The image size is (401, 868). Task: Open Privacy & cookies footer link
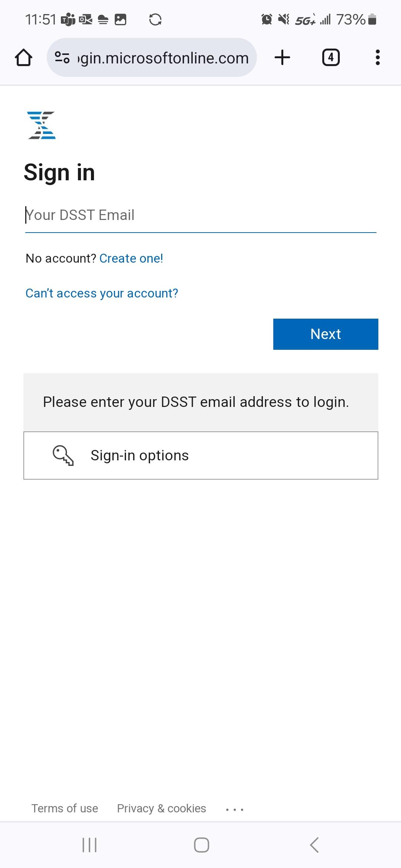162,808
